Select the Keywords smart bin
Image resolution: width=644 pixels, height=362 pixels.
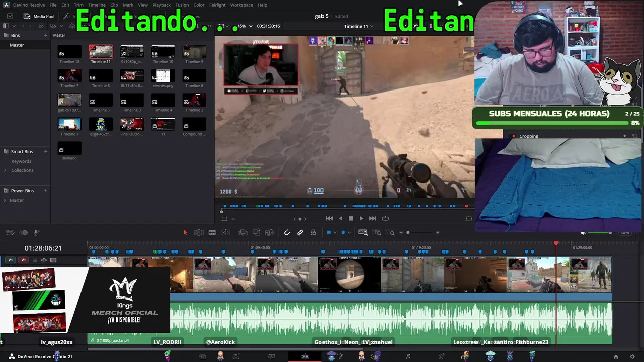21,161
